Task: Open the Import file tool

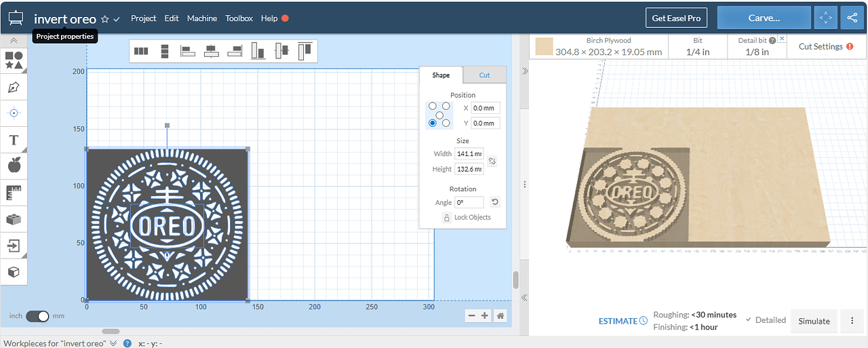Action: 14,245
